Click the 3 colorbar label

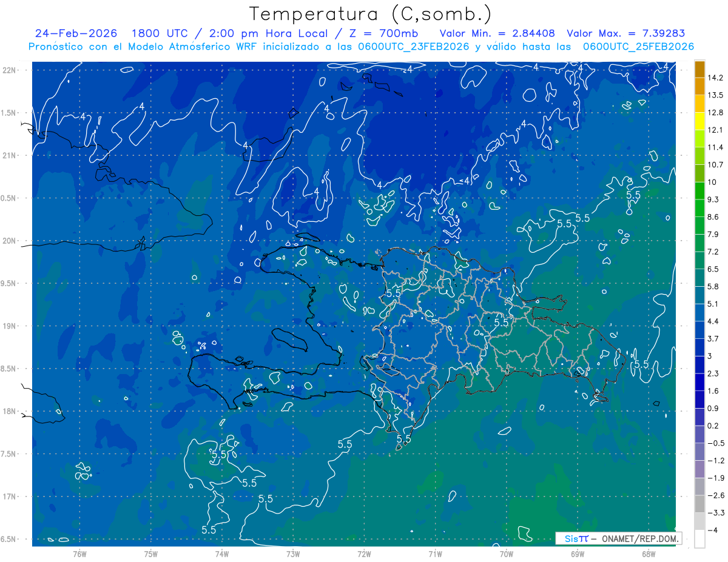click(x=710, y=356)
